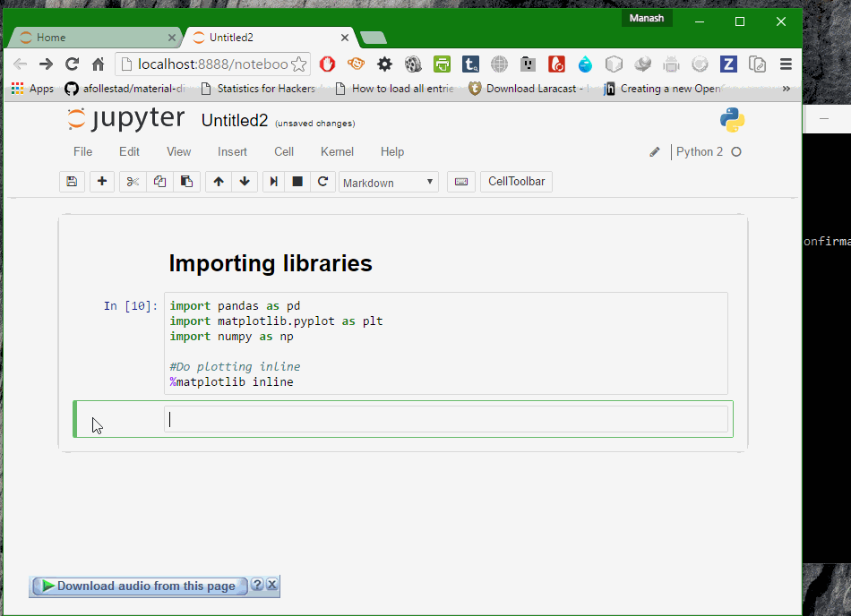Open the Markdown cell type dropdown
The image size is (851, 616).
(388, 183)
